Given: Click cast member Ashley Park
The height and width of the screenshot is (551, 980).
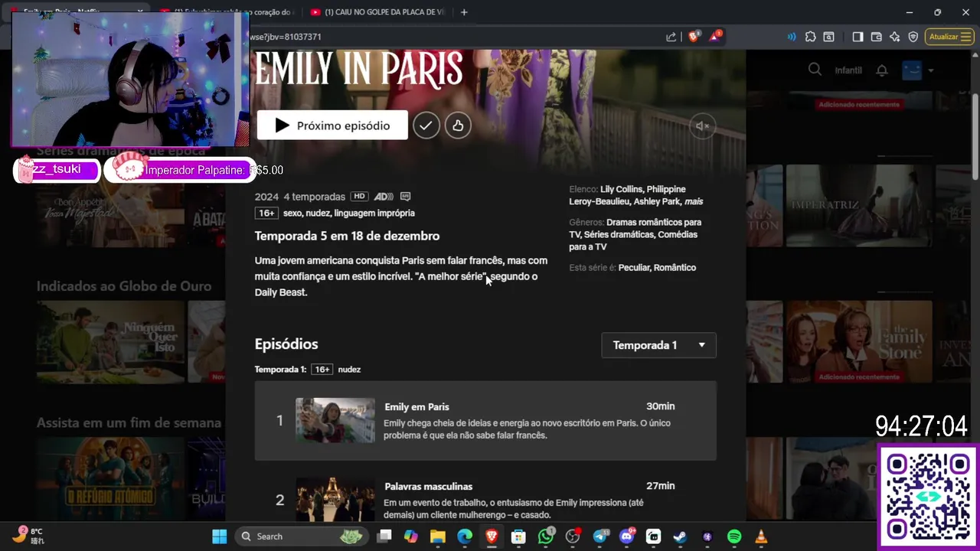Looking at the screenshot, I should [657, 201].
